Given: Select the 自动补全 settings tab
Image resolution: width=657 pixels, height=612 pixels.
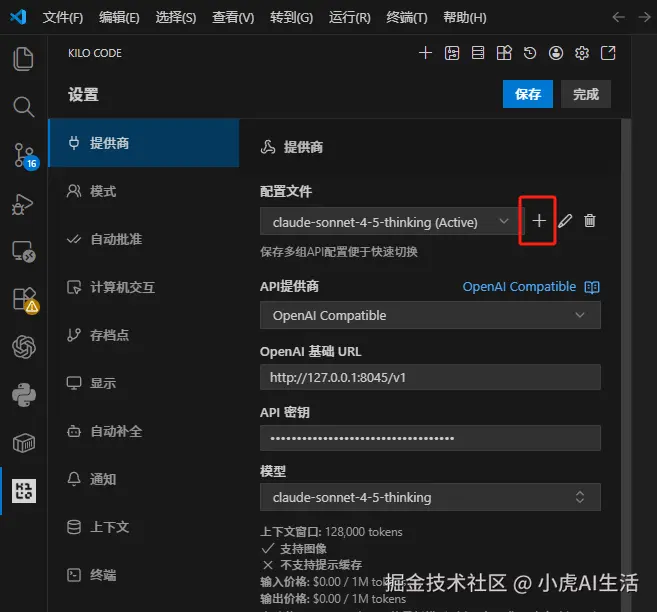Looking at the screenshot, I should (144, 431).
